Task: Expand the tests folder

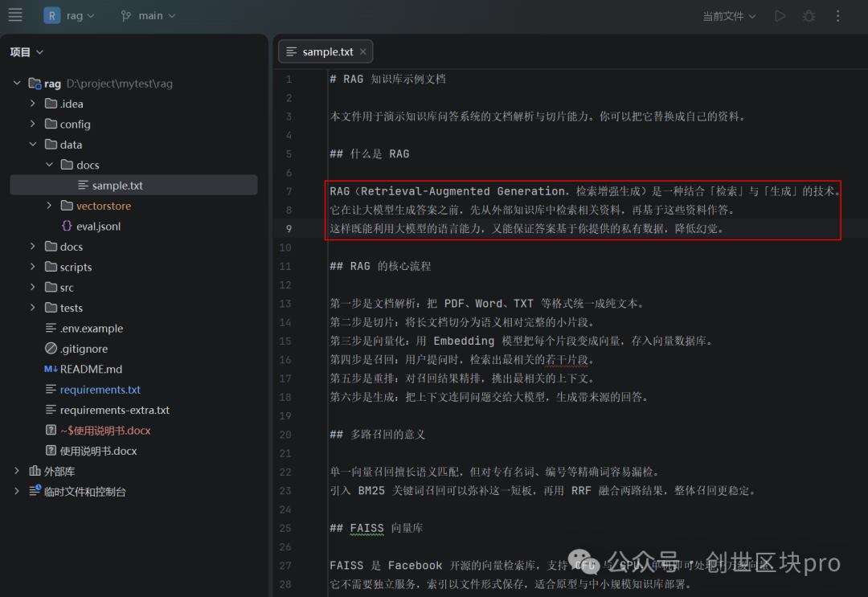Action: click(33, 308)
